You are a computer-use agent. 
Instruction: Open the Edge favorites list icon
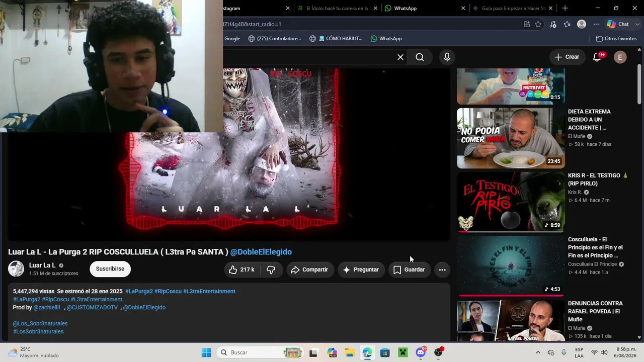[567, 24]
